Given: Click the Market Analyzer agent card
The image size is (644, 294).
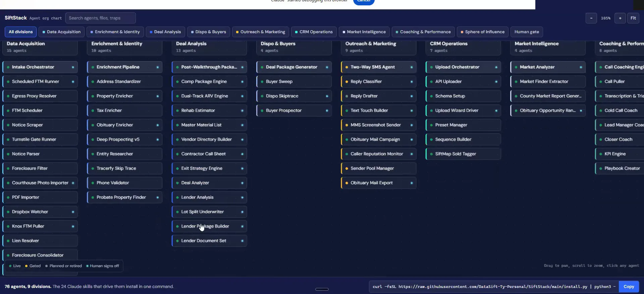Looking at the screenshot, I should [x=548, y=67].
